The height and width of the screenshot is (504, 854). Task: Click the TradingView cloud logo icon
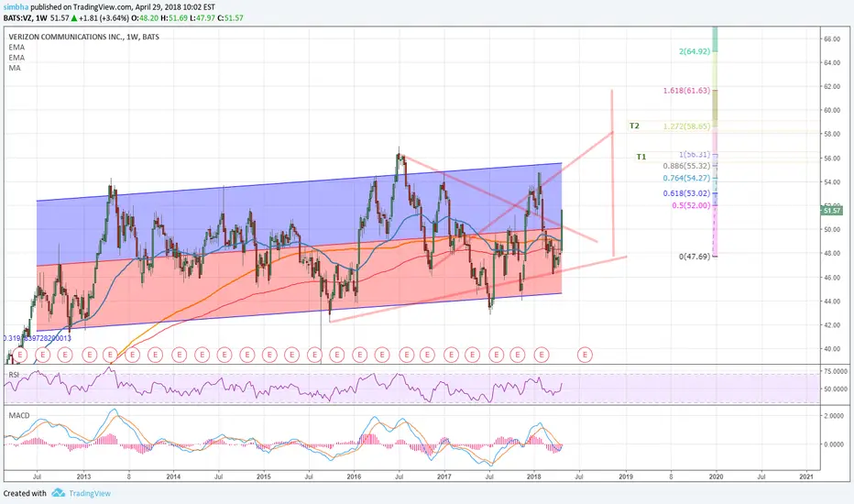coord(59,493)
